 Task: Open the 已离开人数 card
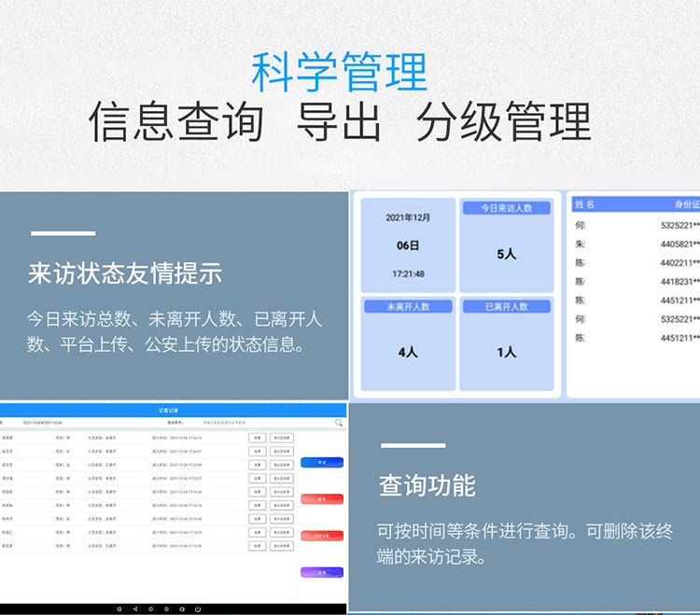(x=506, y=340)
